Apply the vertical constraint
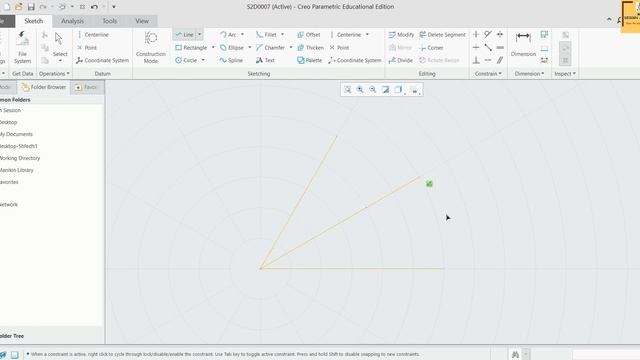The width and height of the screenshot is (640, 360). (x=476, y=35)
